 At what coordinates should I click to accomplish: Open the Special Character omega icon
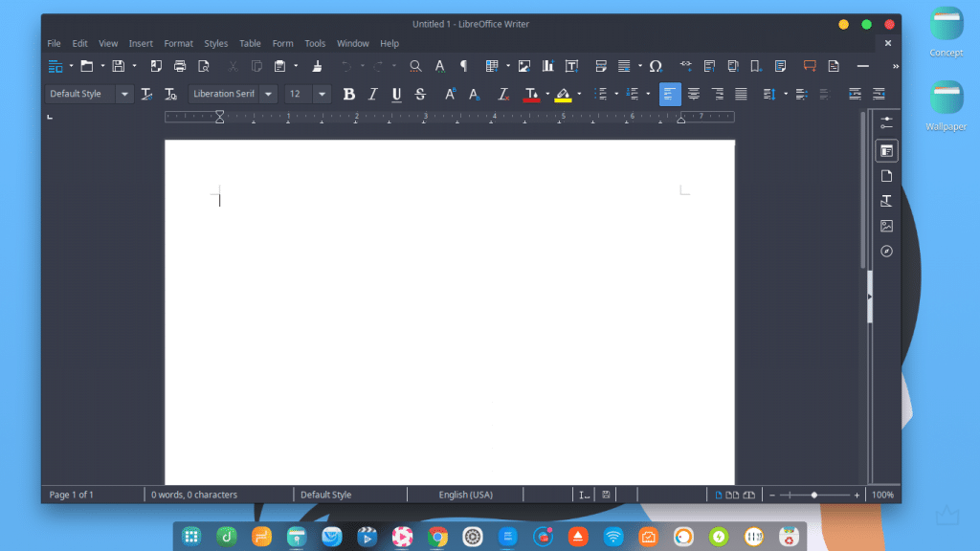click(656, 66)
